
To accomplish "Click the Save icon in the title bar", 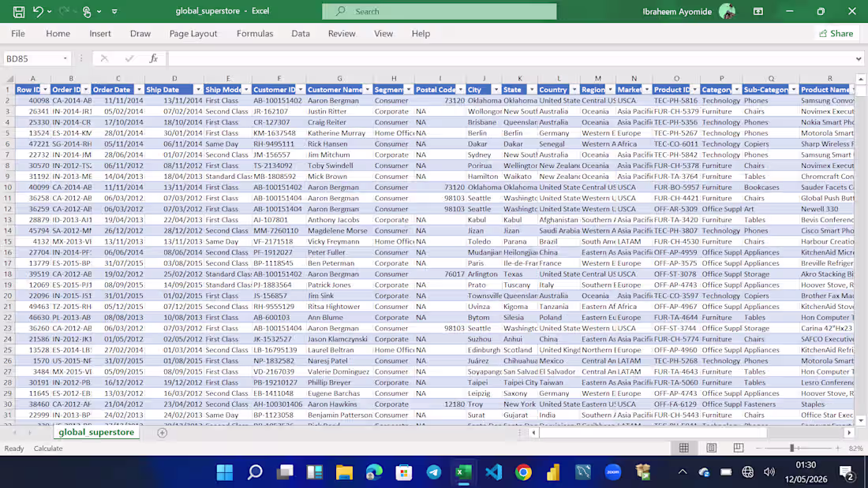I will click(19, 11).
